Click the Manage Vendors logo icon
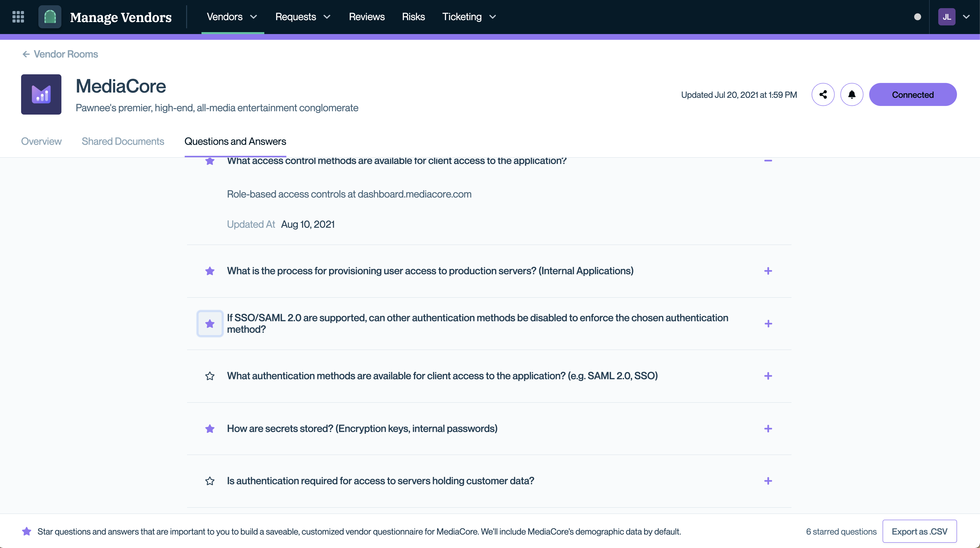The height and width of the screenshot is (548, 980). click(x=50, y=17)
